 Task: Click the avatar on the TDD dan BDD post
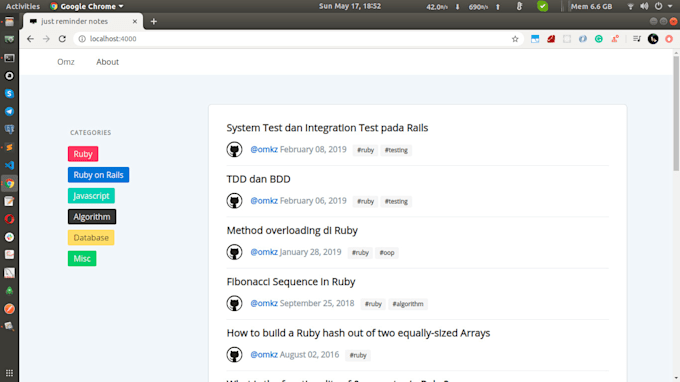pos(234,201)
